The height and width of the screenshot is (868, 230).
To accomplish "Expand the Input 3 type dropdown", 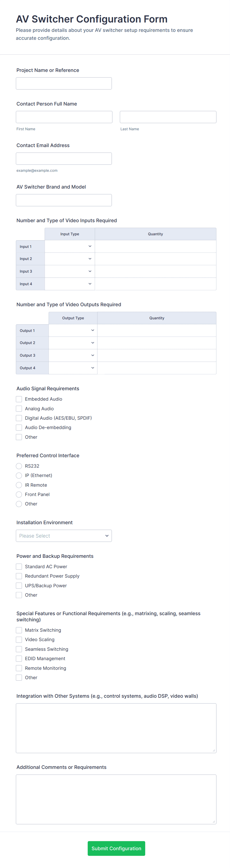I will 70,271.
